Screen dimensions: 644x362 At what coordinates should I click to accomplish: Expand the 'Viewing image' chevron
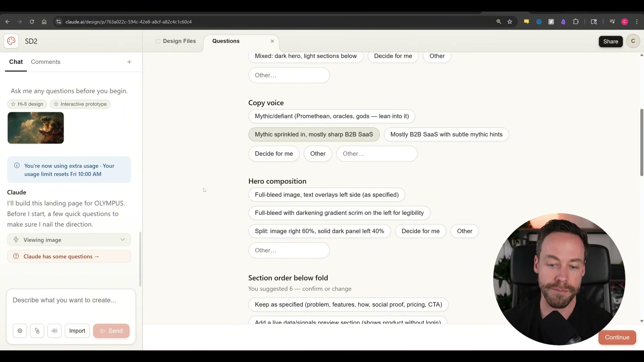pos(122,240)
